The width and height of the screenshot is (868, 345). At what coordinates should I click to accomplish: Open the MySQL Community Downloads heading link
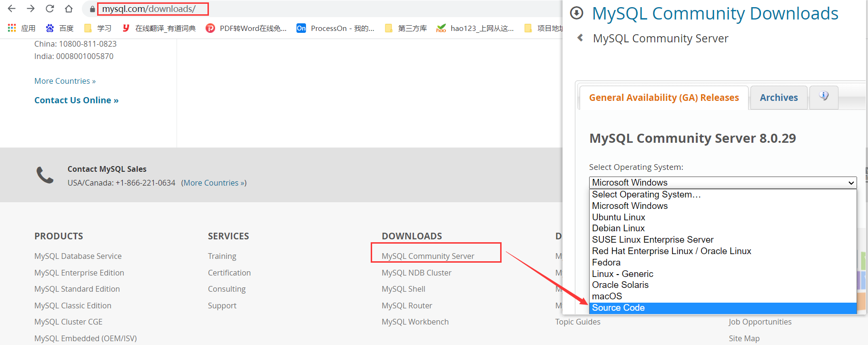(715, 13)
